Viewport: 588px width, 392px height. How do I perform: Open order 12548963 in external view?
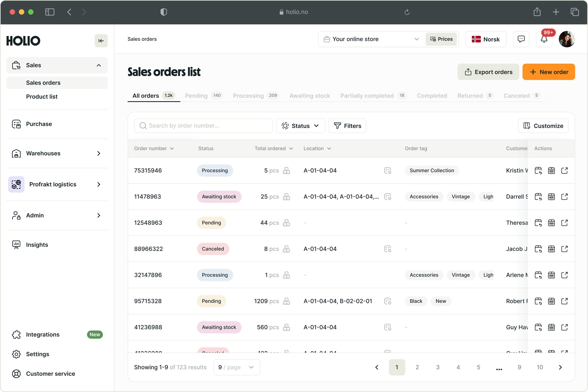coord(564,223)
